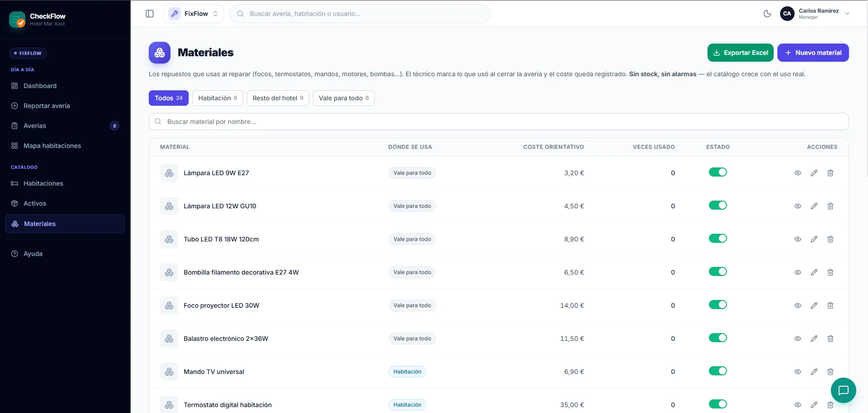Toggle the sidebar collapse icon
This screenshot has height=413, width=868.
pos(150,14)
